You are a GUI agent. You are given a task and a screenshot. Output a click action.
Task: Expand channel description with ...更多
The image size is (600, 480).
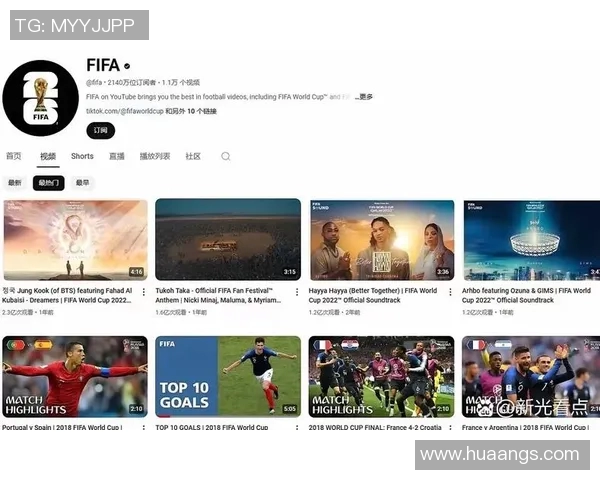(364, 97)
